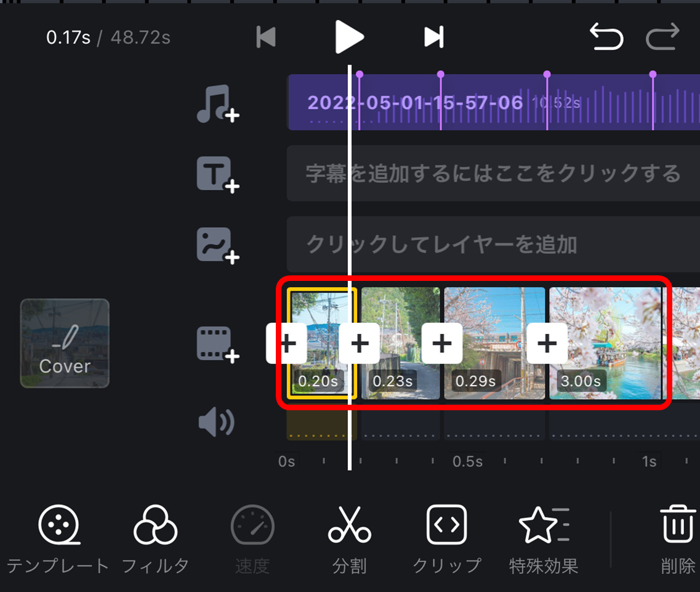Select the audio track 2022-05-01-15-57-06
Viewport: 700px width, 592px height.
(x=494, y=102)
